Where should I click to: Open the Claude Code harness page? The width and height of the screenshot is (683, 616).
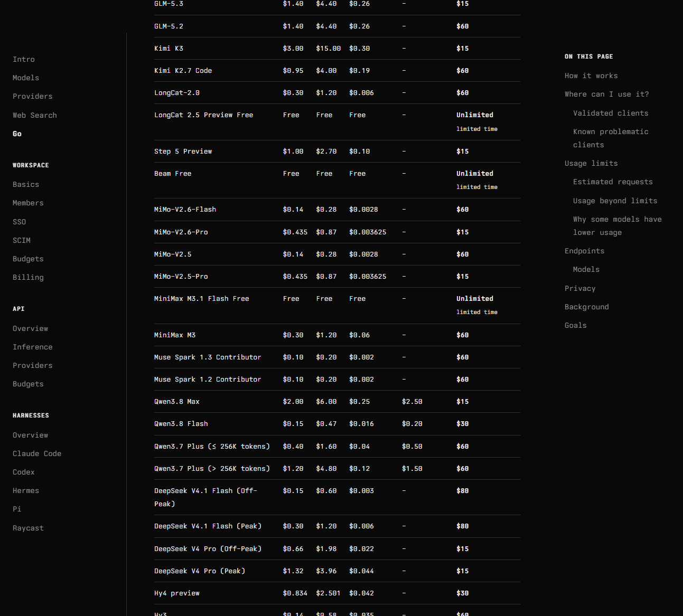tap(37, 453)
